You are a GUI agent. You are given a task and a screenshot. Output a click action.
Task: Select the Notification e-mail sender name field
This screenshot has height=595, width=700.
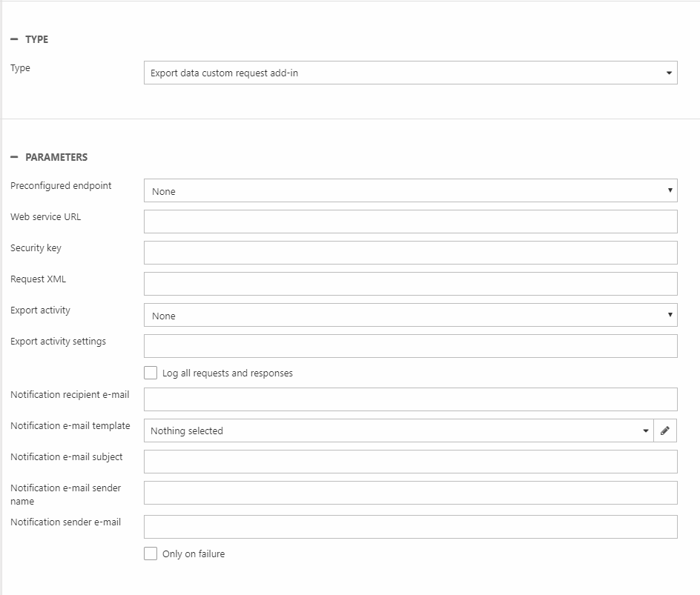click(410, 493)
